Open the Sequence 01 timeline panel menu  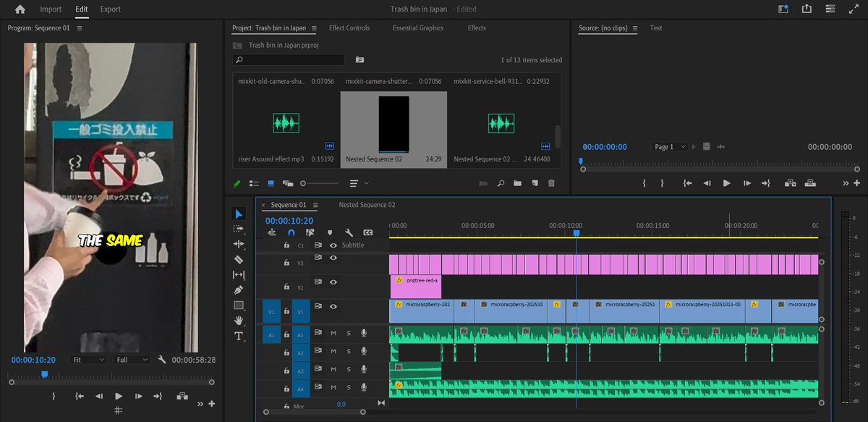[x=315, y=205]
